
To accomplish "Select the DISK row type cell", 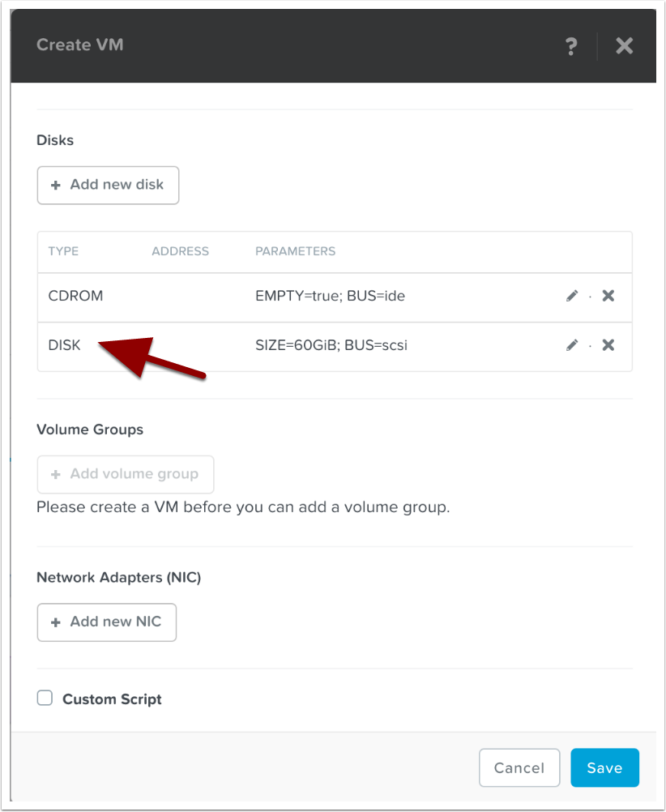I will (65, 345).
